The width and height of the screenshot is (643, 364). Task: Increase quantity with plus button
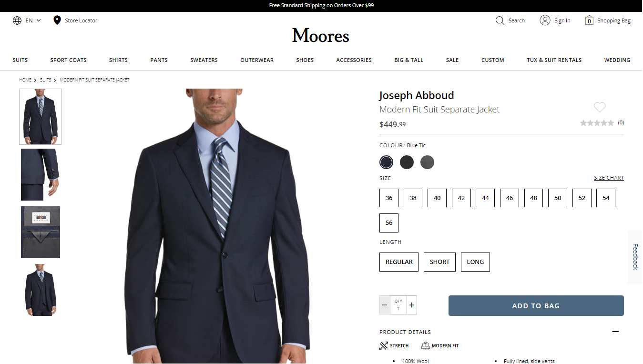(412, 305)
